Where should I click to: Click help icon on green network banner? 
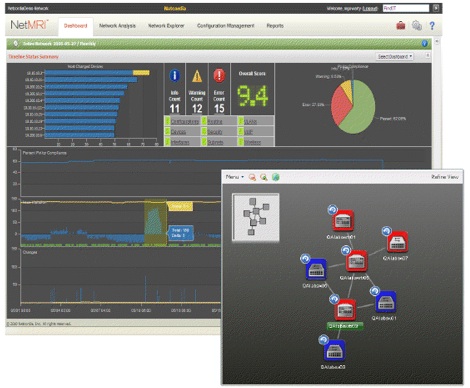[425, 44]
